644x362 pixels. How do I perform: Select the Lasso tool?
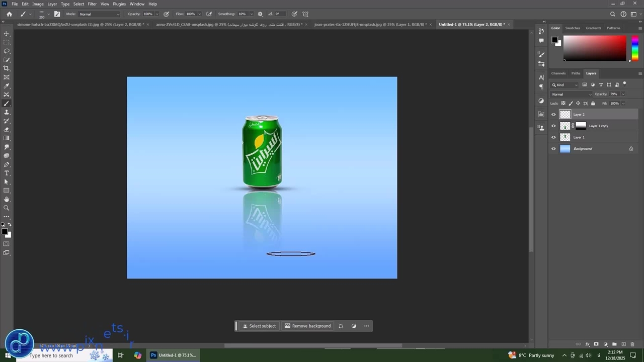tap(7, 51)
